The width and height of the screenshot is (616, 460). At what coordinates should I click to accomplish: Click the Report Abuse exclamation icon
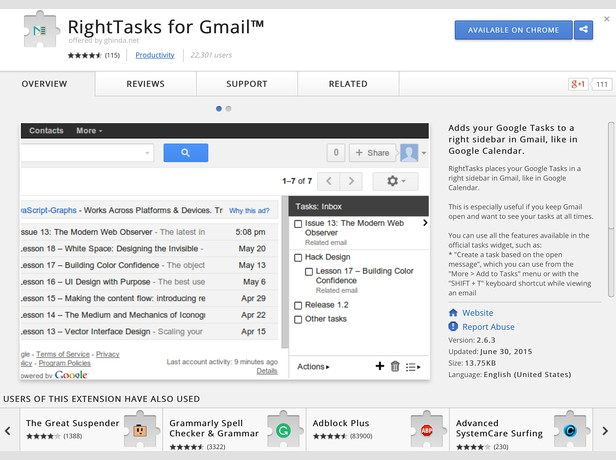click(453, 326)
